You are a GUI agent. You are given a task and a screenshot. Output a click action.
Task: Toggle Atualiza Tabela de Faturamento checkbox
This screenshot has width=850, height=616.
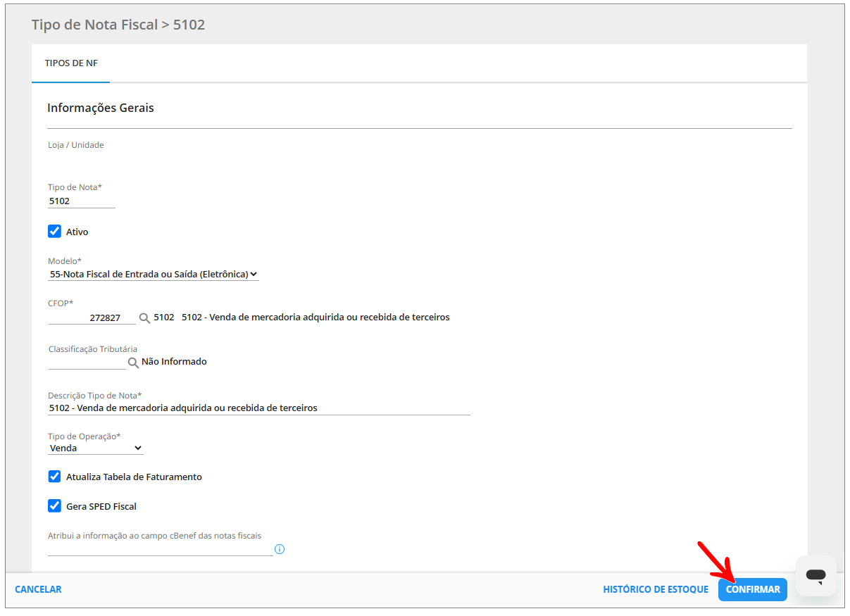point(55,477)
